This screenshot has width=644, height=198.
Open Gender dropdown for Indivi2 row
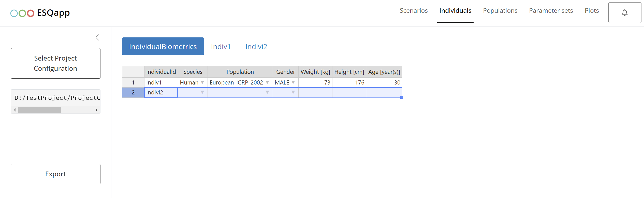[x=293, y=92]
